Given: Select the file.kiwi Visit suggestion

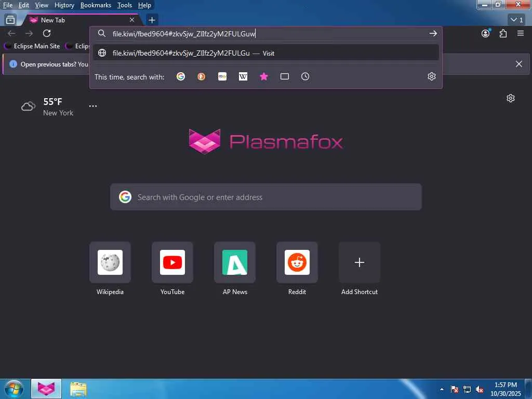Looking at the screenshot, I should [266, 53].
